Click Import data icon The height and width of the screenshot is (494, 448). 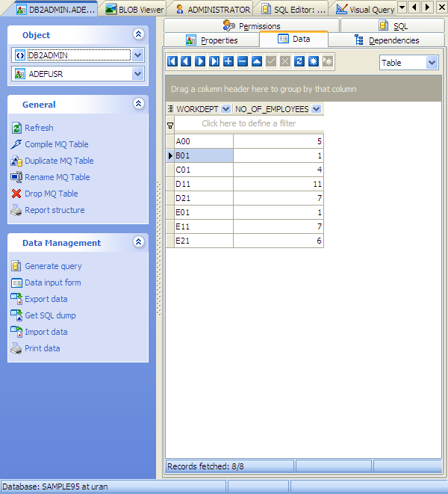coord(16,332)
